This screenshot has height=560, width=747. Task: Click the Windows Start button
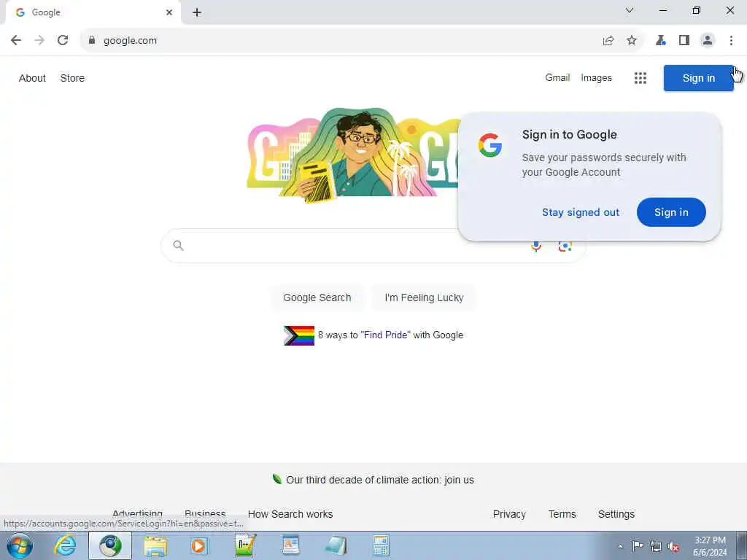(20, 545)
